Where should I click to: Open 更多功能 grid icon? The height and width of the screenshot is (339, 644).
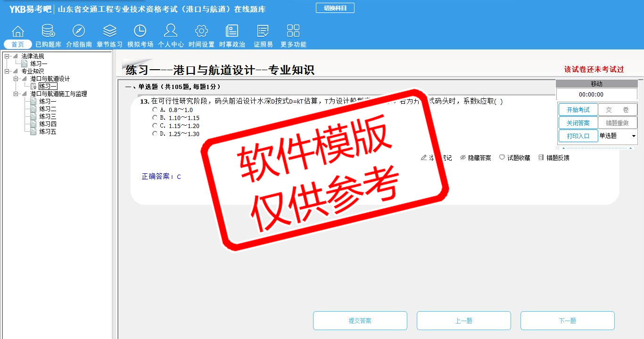tap(293, 32)
